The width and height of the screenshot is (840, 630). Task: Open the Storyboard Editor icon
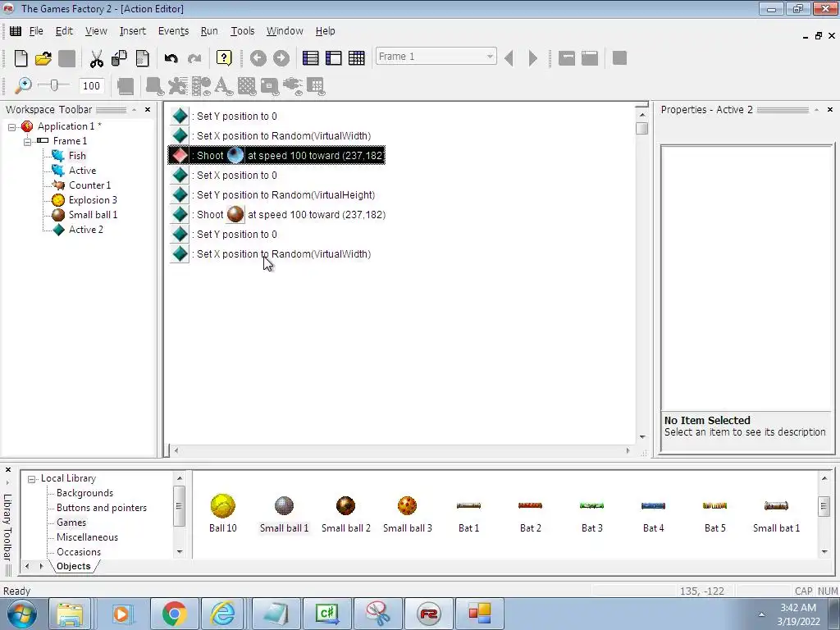[x=311, y=58]
